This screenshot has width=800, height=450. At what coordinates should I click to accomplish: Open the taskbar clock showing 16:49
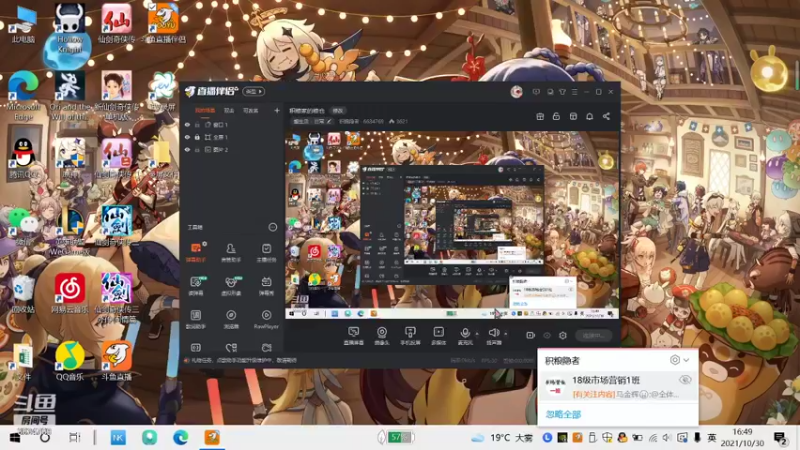742,438
